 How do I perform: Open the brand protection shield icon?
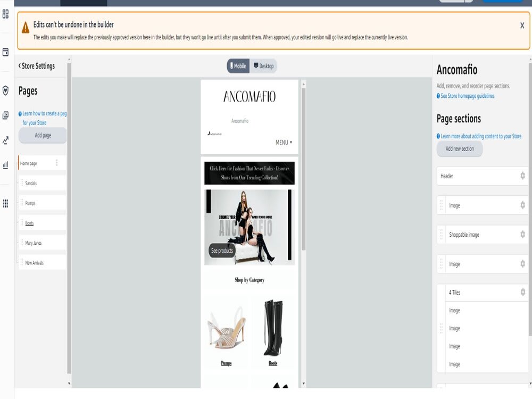[5, 90]
